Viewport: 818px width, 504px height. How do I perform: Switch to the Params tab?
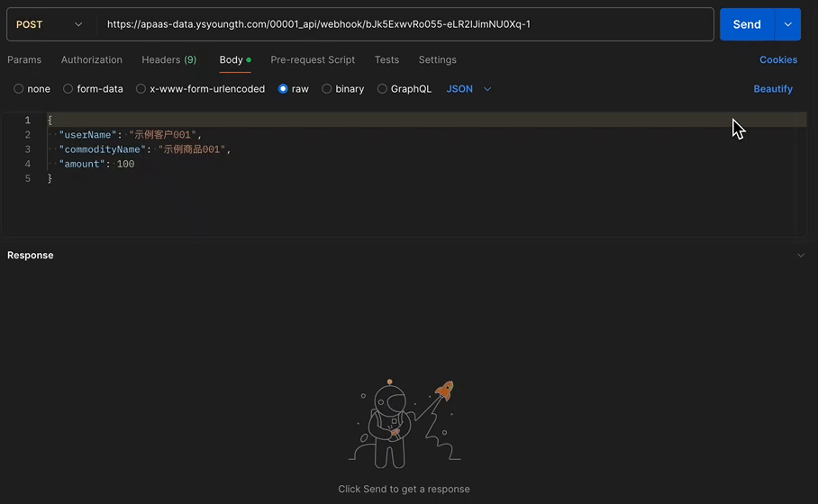(24, 60)
